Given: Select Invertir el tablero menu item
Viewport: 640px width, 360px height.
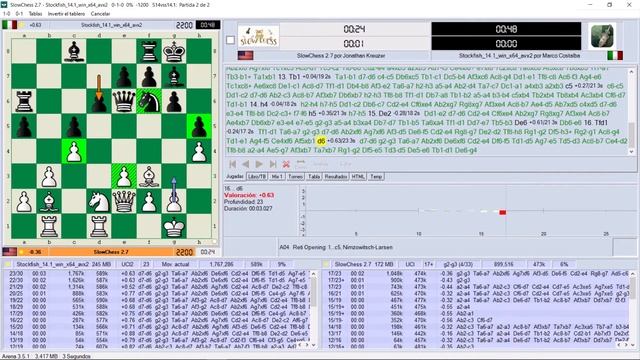Looking at the screenshot, I should 66,13.
